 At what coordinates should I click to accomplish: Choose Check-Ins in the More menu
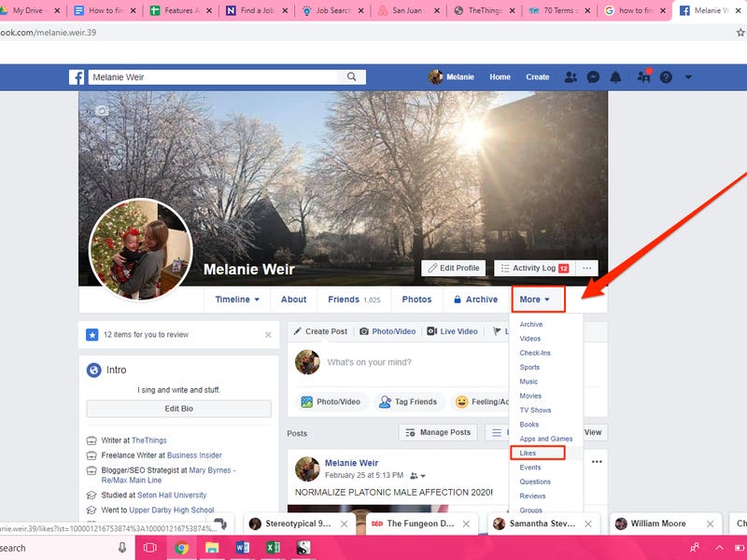(535, 353)
